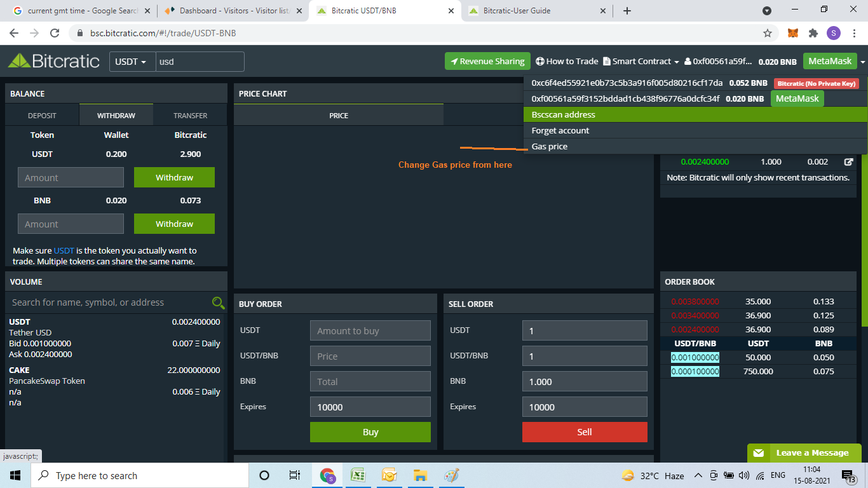This screenshot has width=868, height=488.
Task: Choose Forget account from the menu
Action: point(560,130)
